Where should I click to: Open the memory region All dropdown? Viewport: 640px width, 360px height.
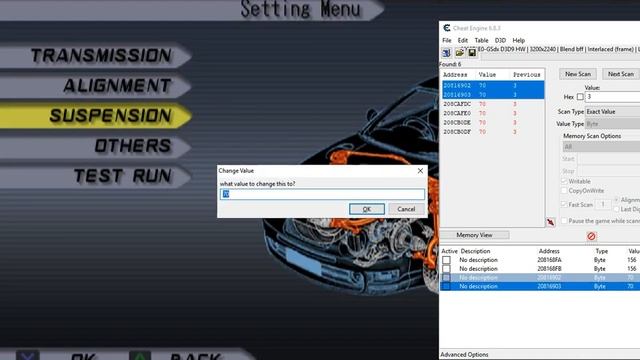pos(601,147)
